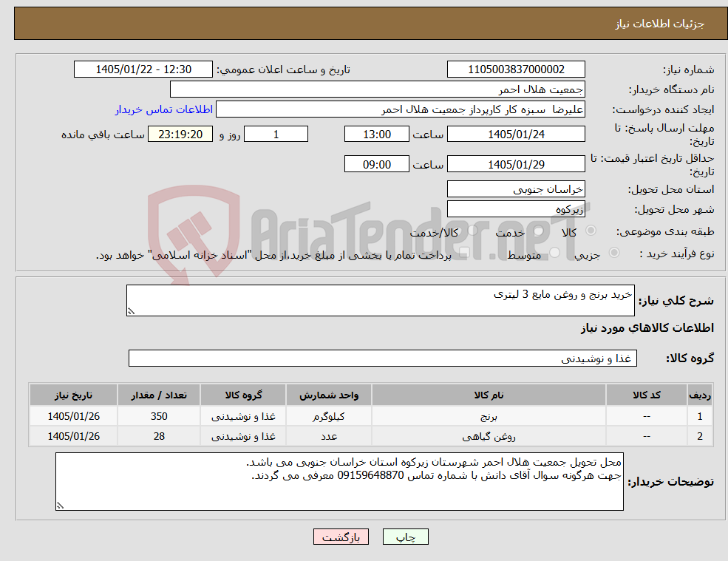This screenshot has width=728, height=561.
Task: Click the response deadline time 13:00
Action: (x=376, y=135)
